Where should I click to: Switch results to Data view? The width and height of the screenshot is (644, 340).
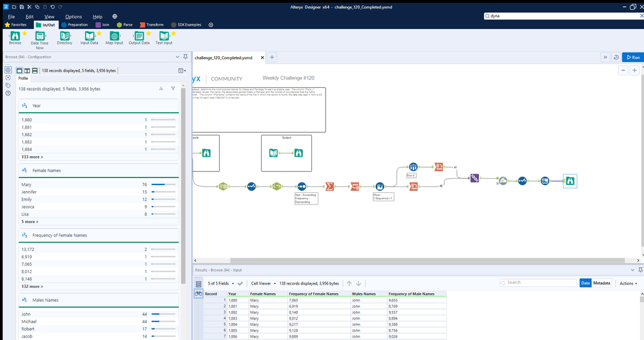pos(585,283)
